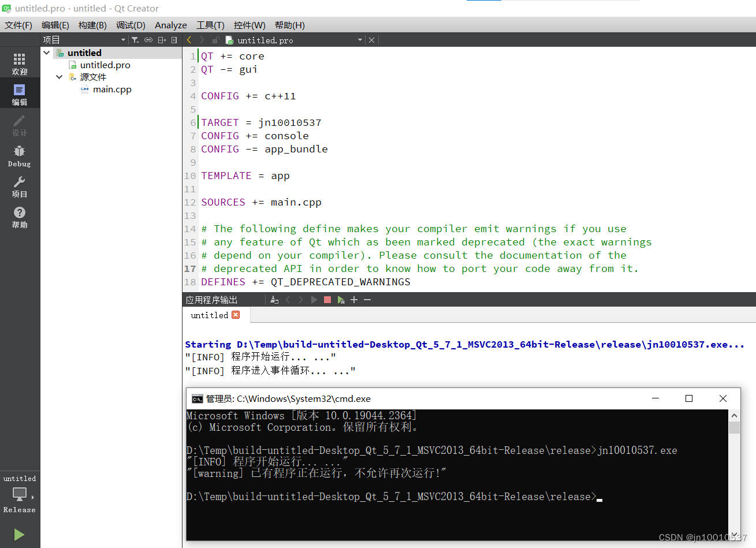Go forward in editor history
This screenshot has height=548, width=756.
coord(202,40)
